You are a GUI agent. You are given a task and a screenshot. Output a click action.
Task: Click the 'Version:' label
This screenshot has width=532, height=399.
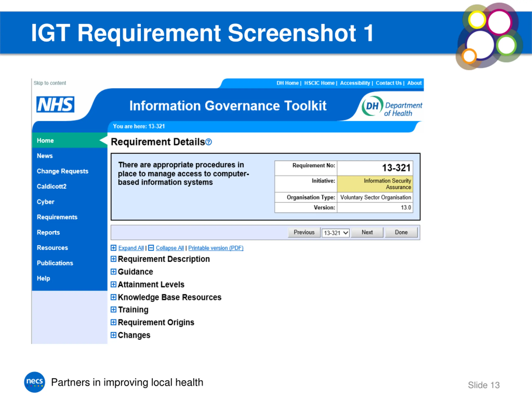point(324,208)
